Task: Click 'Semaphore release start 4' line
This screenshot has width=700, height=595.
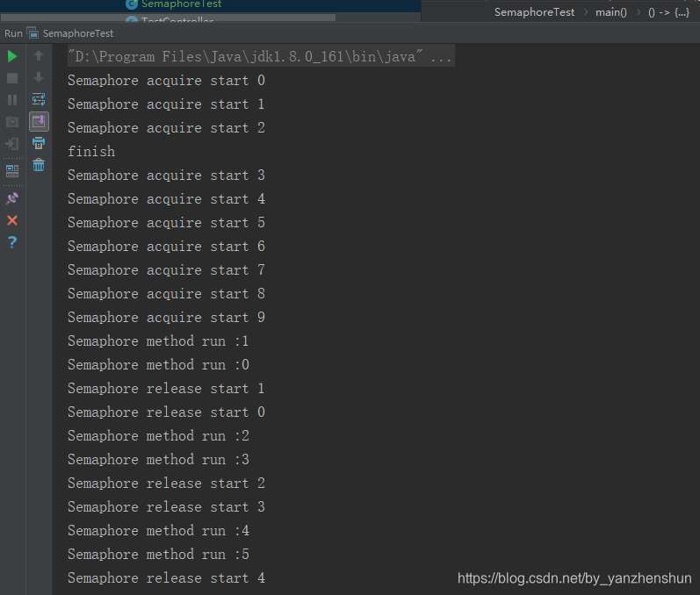Action: point(166,578)
